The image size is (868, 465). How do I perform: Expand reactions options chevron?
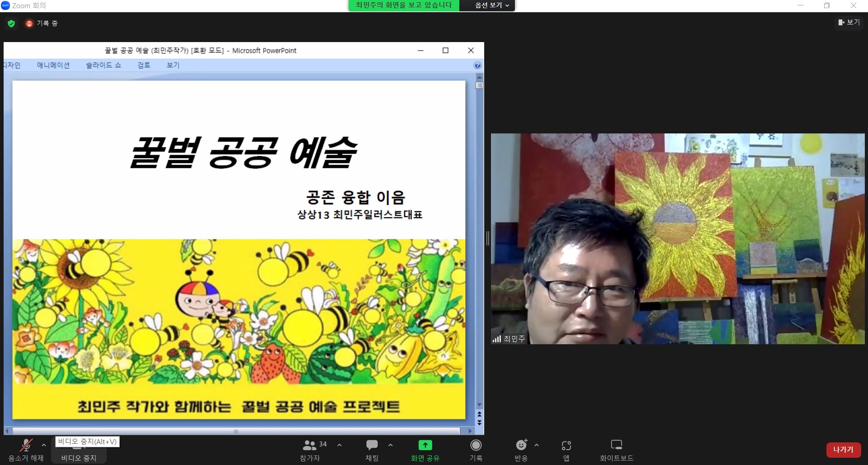(x=537, y=445)
